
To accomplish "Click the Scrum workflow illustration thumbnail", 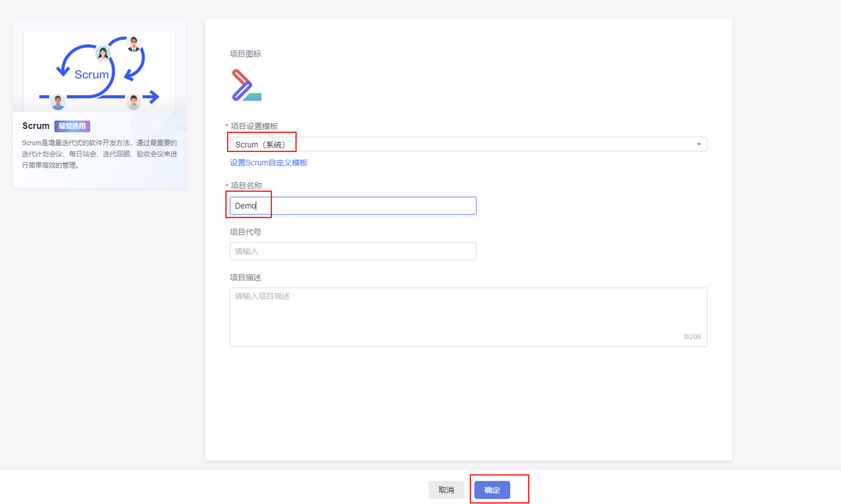I will [99, 71].
